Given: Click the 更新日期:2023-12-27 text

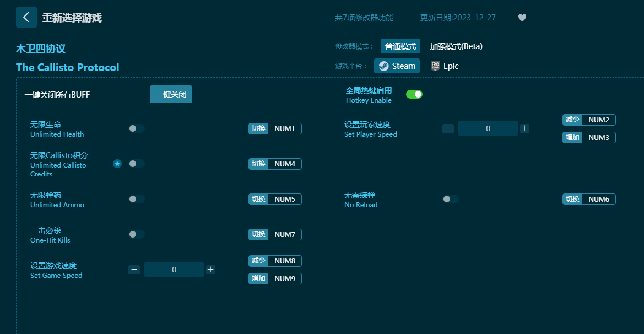Looking at the screenshot, I should click(x=458, y=18).
